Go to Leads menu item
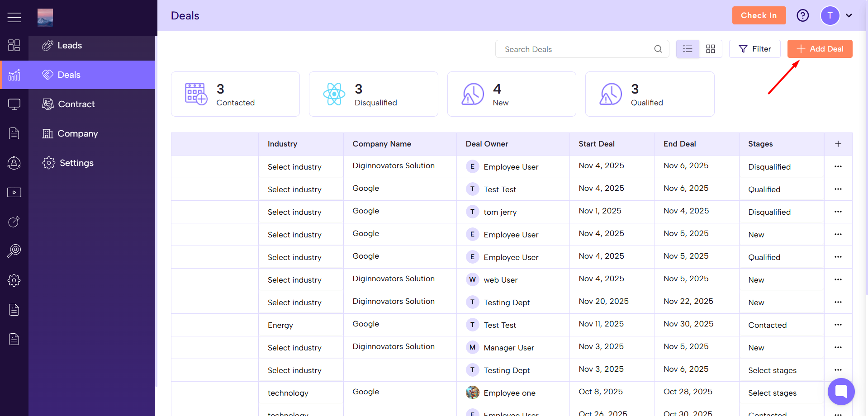This screenshot has height=416, width=868. [70, 46]
